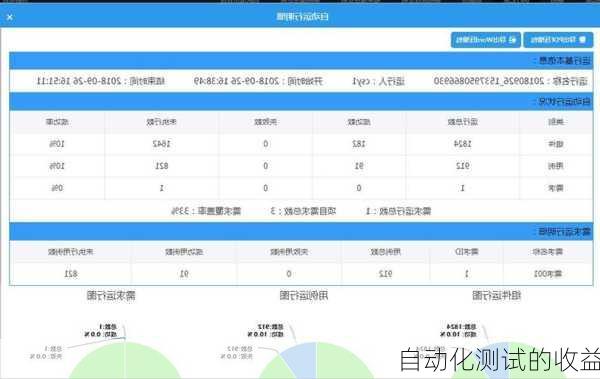Select the requirement 001 row unexecuted cases 821
Image resolution: width=600 pixels, height=379 pixels.
(71, 274)
